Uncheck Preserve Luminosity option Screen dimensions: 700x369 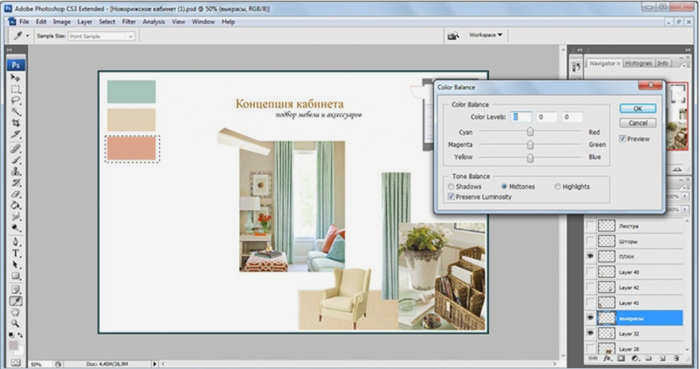451,197
